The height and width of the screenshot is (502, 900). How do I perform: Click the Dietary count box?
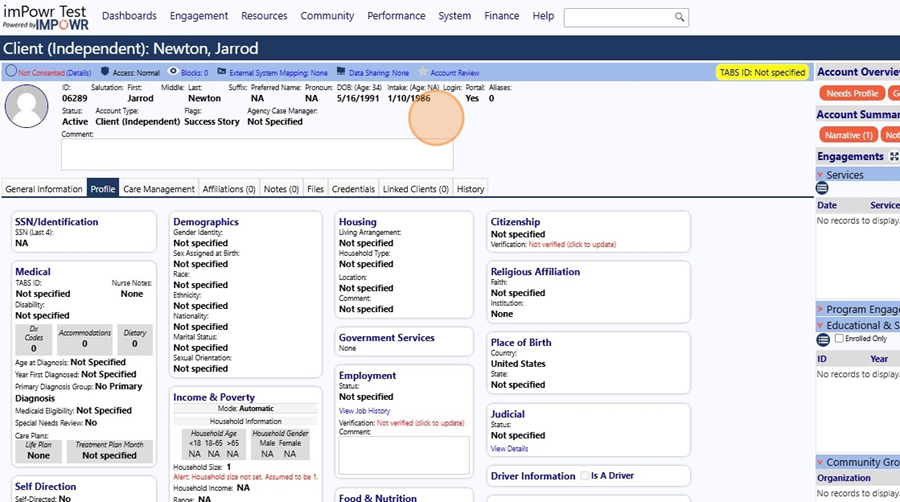coord(135,339)
